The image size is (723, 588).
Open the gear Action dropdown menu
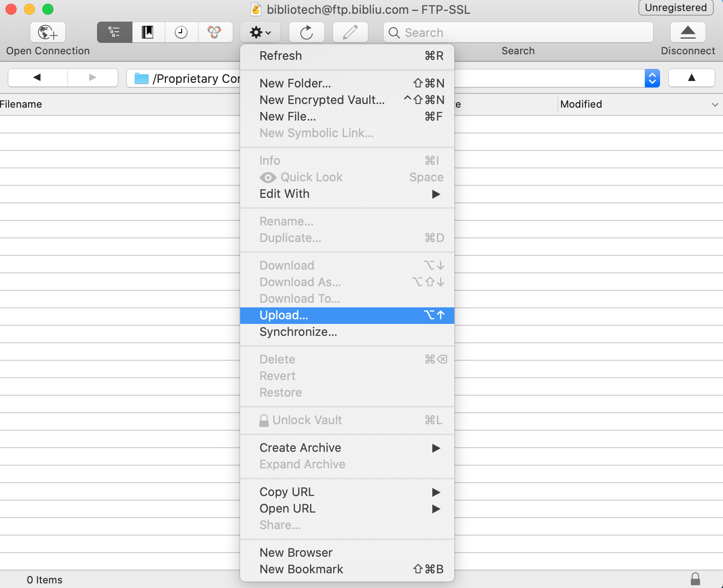(260, 32)
